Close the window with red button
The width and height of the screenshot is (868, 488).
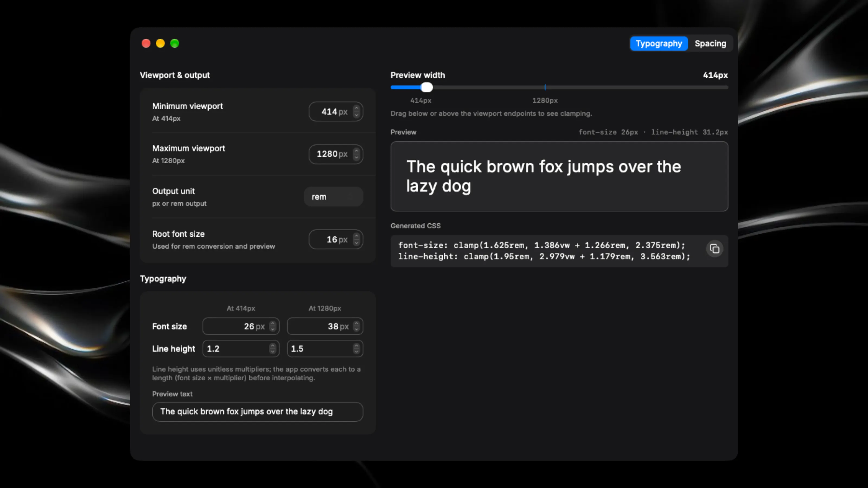click(x=146, y=43)
